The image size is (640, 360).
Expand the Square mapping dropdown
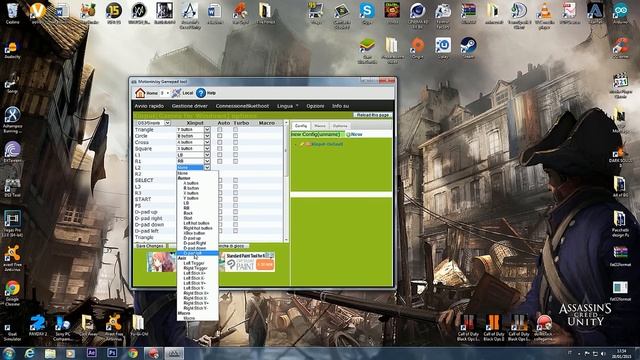pos(207,149)
